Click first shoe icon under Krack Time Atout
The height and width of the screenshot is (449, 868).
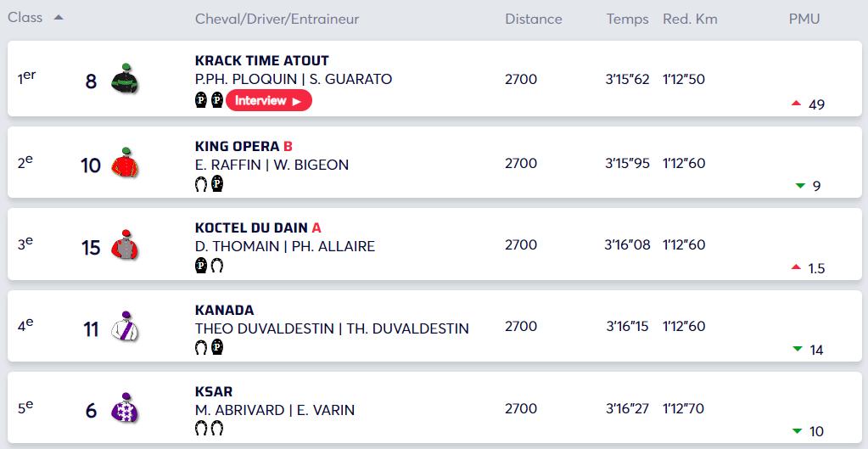tap(201, 100)
